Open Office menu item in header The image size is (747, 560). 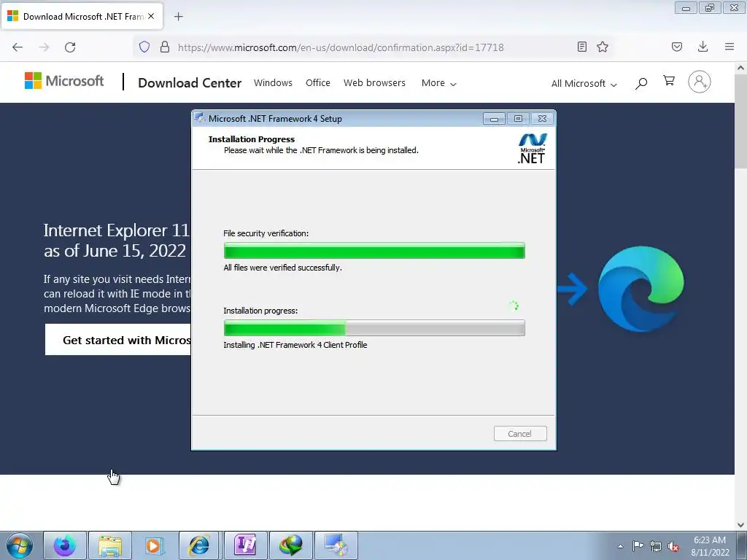coord(318,83)
